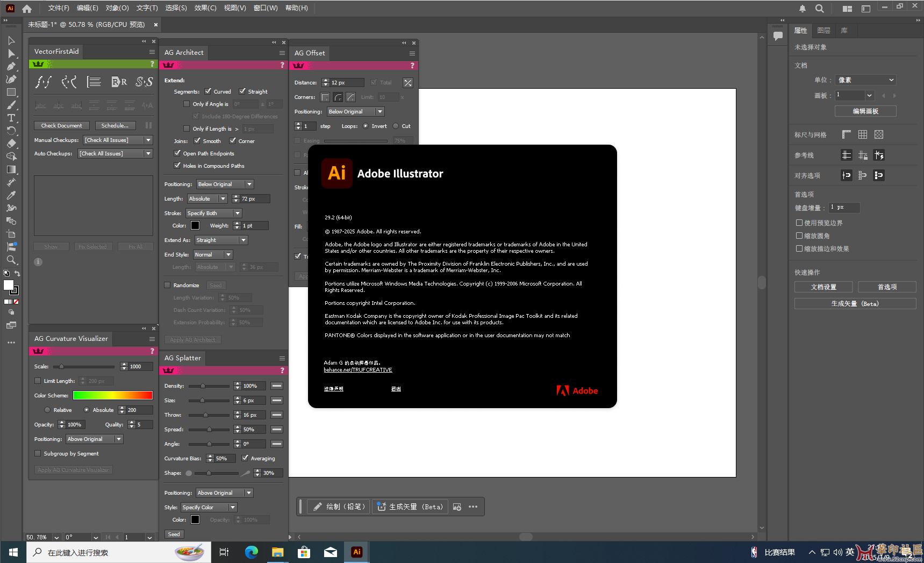Select the Paintbrush tool
The height and width of the screenshot is (563, 924).
11,105
